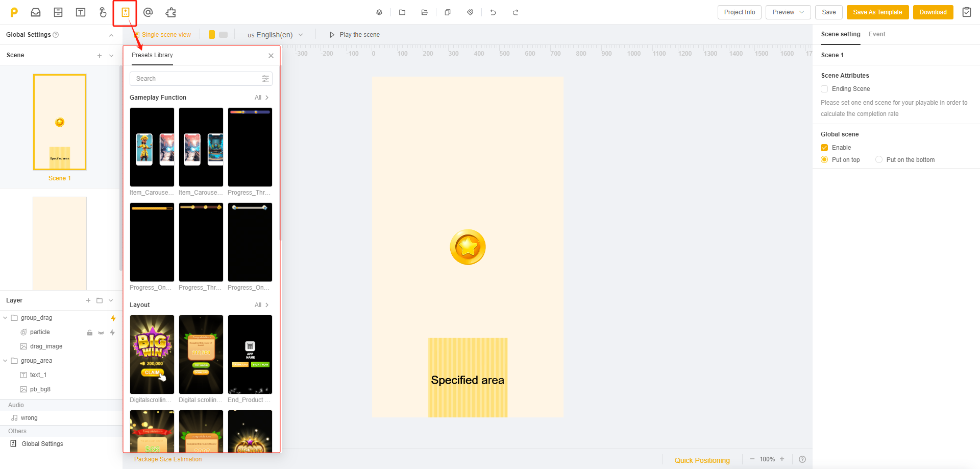Click the open folder icon in the top toolbar
Screen dimensions: 980x469
point(425,12)
